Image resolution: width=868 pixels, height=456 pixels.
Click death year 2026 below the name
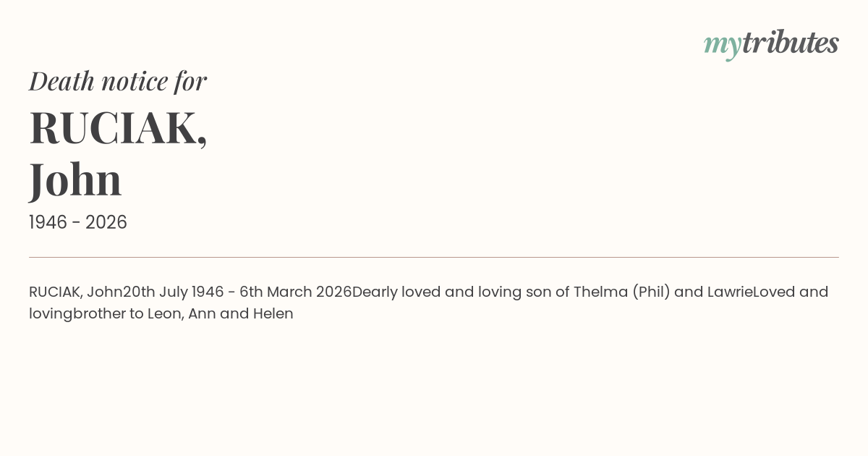[106, 223]
